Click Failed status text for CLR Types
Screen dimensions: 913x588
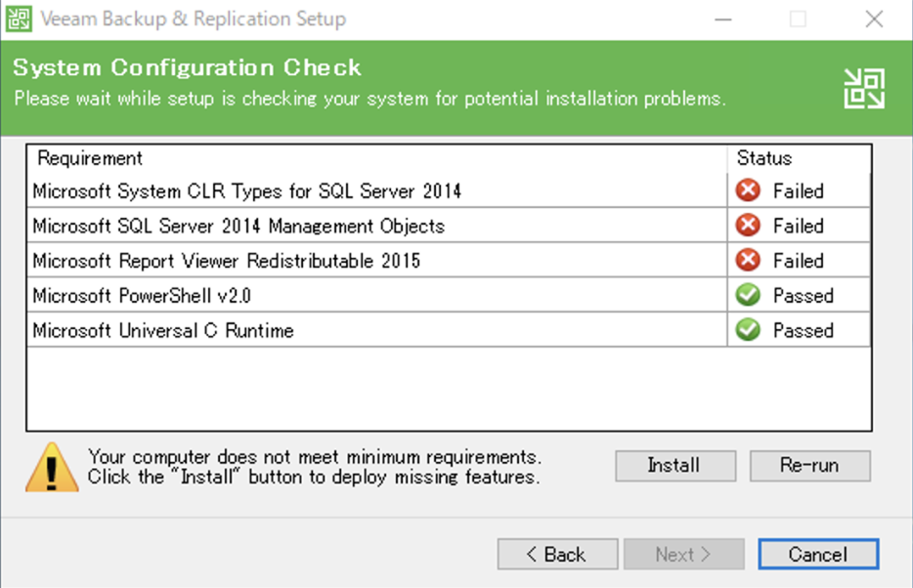pos(799,190)
